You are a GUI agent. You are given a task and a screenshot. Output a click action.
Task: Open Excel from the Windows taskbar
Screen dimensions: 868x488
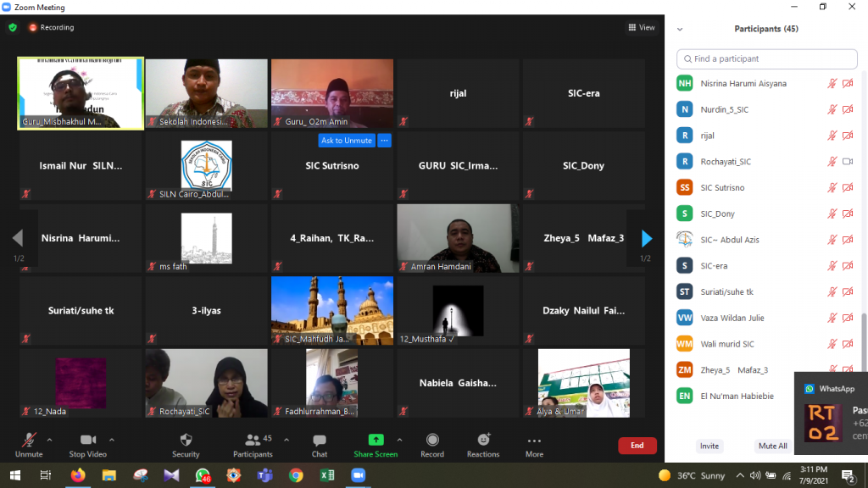(x=326, y=475)
